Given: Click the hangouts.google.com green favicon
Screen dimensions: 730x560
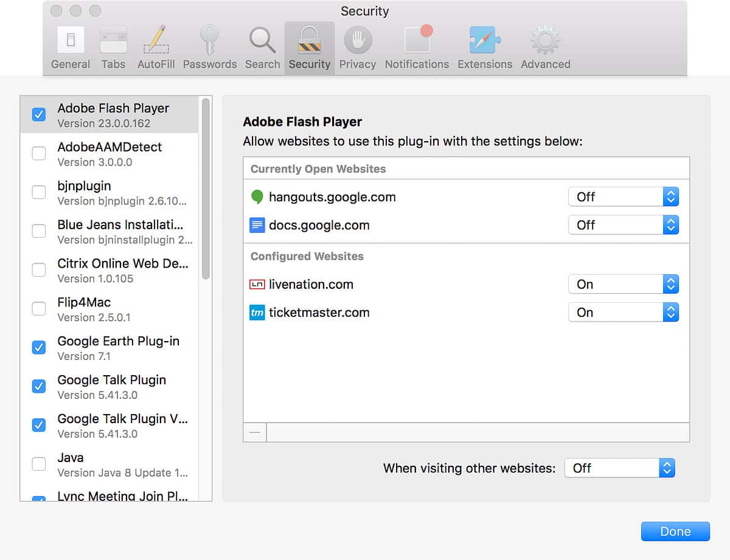Looking at the screenshot, I should tap(257, 197).
